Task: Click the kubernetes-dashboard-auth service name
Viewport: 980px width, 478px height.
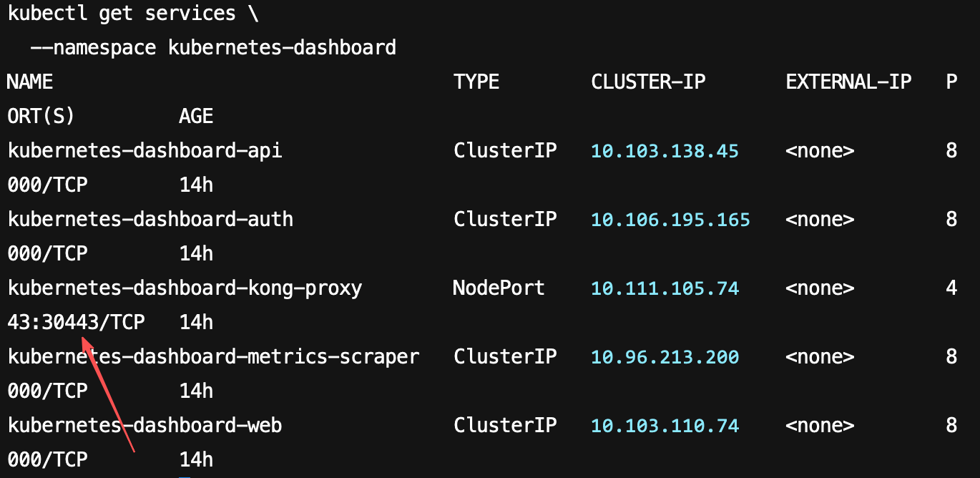Action: point(150,220)
